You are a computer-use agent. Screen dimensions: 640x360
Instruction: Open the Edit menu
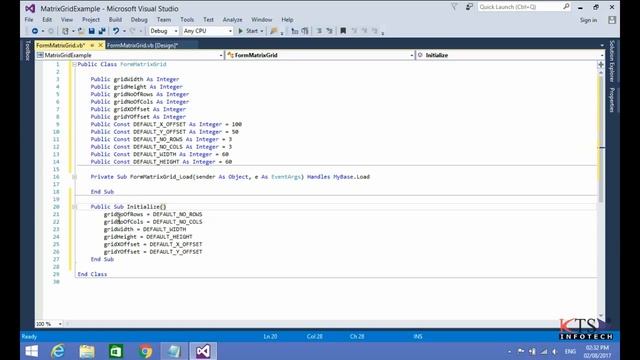tap(47, 20)
